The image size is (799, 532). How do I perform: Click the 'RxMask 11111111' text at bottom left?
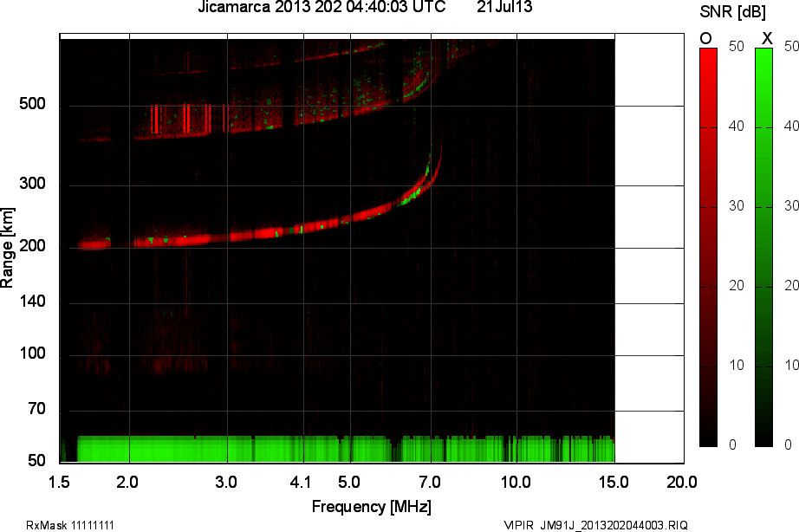click(x=71, y=525)
